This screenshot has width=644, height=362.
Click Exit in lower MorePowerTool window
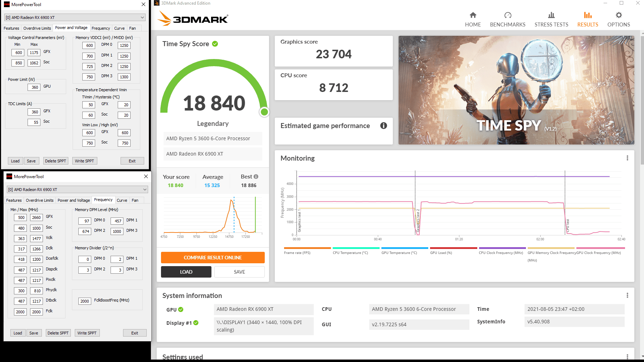point(135,333)
